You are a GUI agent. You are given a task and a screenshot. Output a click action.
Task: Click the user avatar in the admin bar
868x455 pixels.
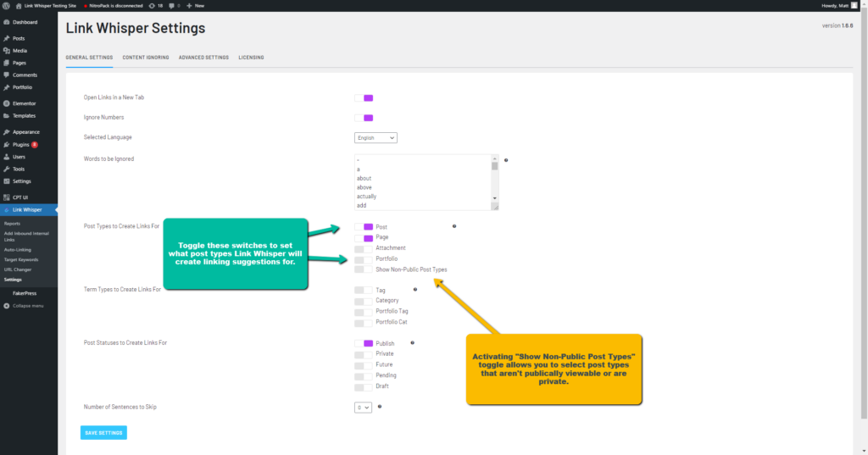tap(854, 6)
